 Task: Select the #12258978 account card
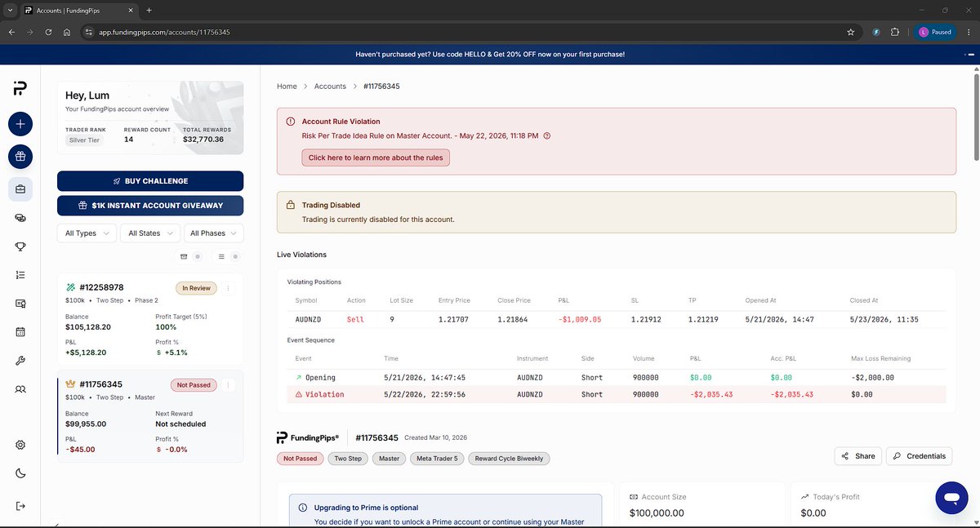150,320
